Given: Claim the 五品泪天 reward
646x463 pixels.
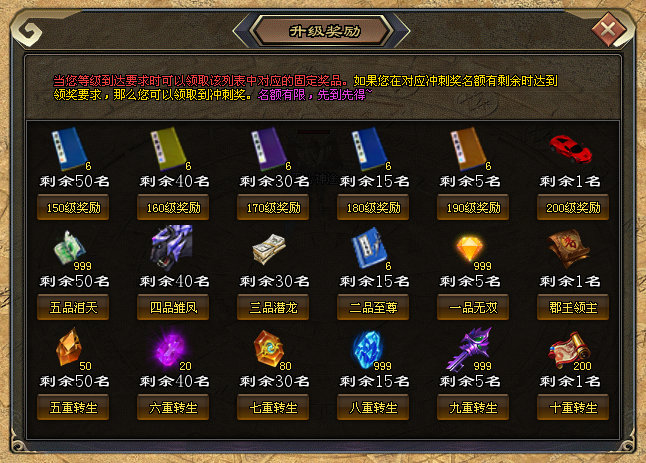Looking at the screenshot, I should point(73,307).
